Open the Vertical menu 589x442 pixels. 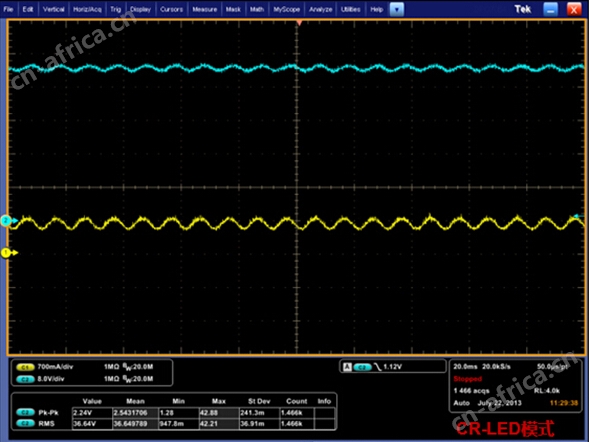click(x=53, y=9)
